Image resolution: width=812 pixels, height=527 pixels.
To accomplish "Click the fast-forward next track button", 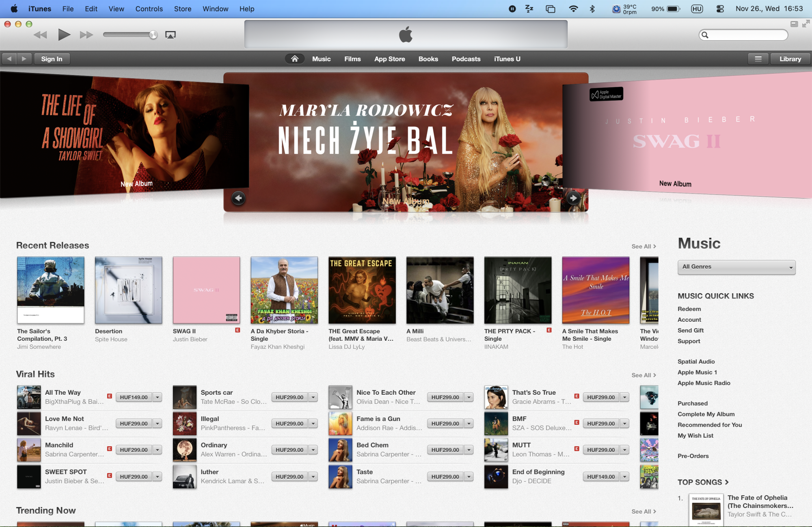I will point(86,35).
